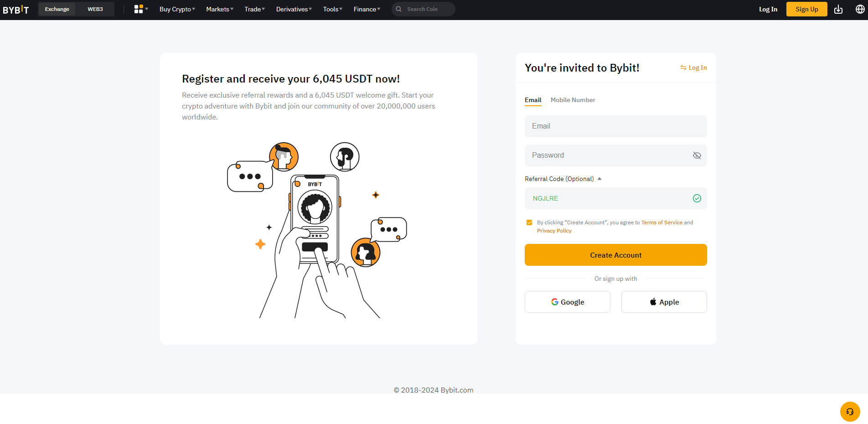This screenshot has width=868, height=424.
Task: Click the referral code green checkmark icon
Action: 697,198
